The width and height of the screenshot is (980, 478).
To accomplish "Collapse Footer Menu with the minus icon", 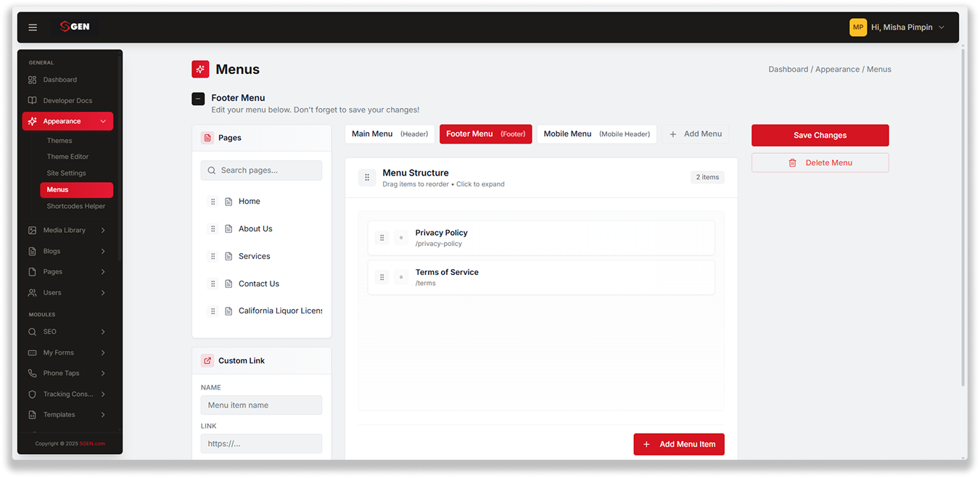I will pyautogui.click(x=198, y=99).
